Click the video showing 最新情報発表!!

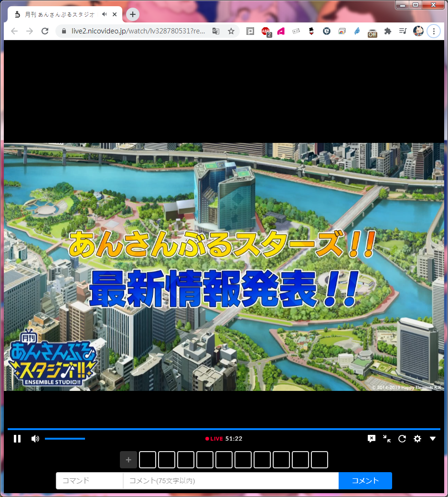tap(224, 267)
